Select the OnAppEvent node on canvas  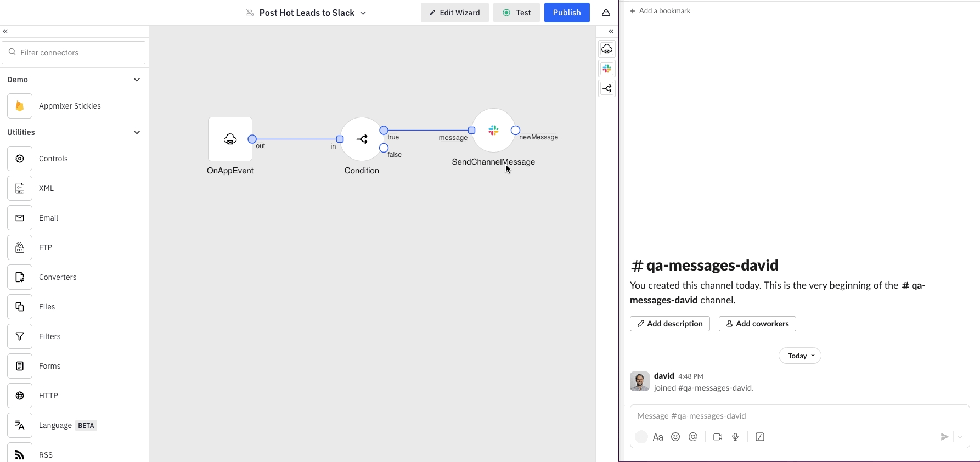point(230,139)
